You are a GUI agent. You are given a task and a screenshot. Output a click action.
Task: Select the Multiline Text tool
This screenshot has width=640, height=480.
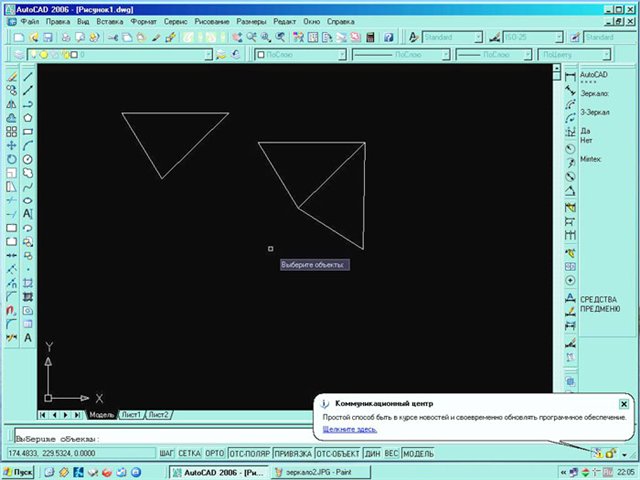click(x=28, y=213)
